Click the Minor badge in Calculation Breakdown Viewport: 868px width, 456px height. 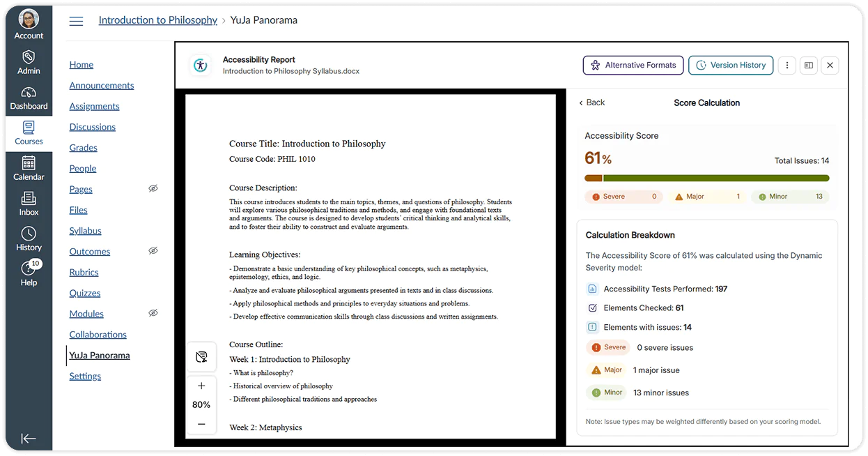point(607,393)
